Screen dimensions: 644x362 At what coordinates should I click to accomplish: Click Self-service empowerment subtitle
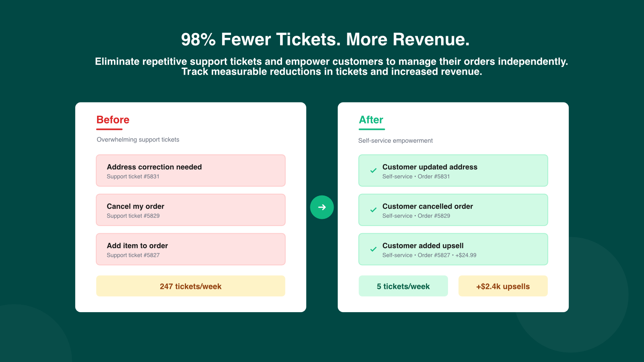(x=395, y=141)
